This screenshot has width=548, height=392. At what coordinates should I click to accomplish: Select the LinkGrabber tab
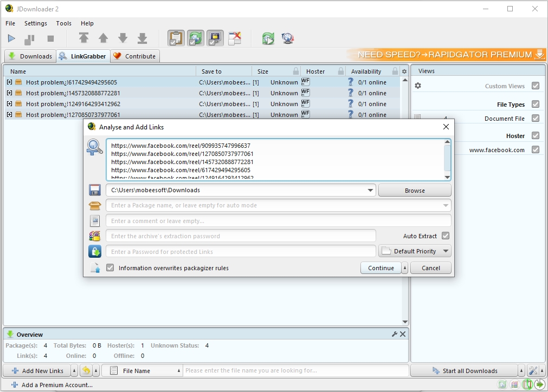83,56
